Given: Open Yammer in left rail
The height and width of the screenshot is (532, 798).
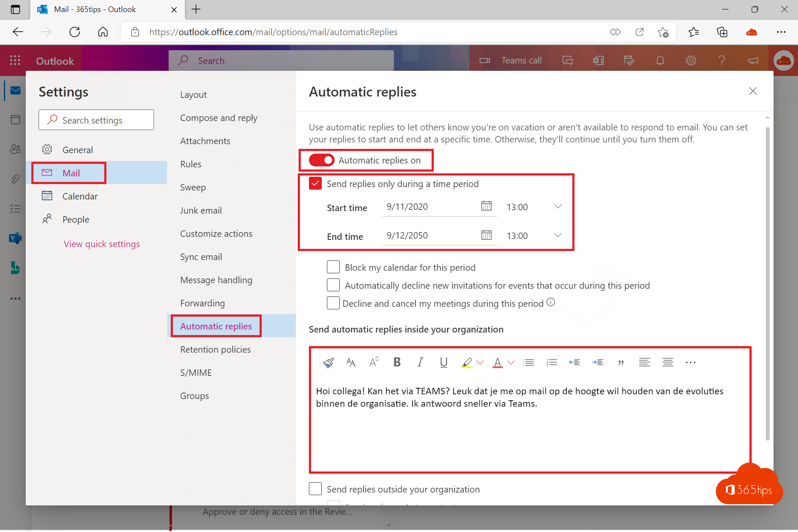Looking at the screenshot, I should click(15, 238).
